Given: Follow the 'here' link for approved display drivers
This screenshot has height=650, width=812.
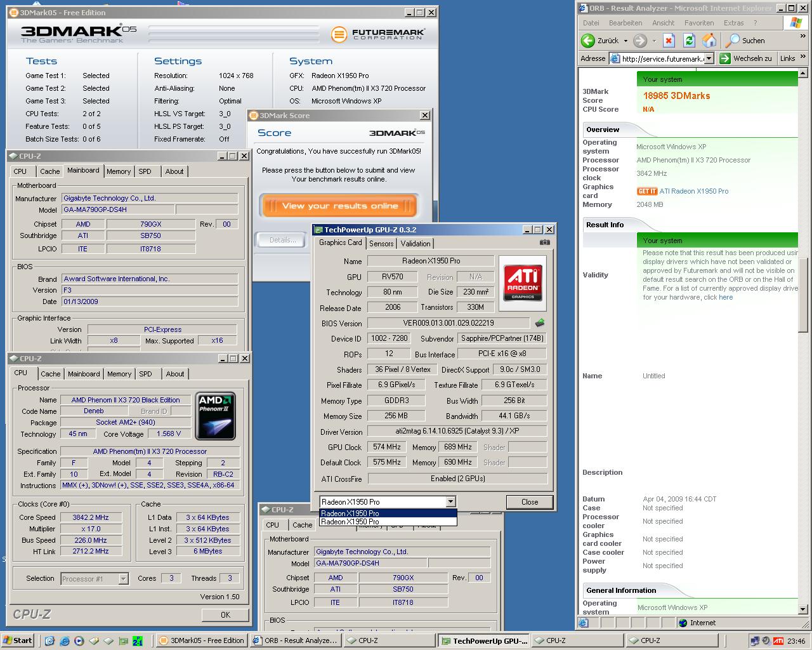Looking at the screenshot, I should 726,297.
